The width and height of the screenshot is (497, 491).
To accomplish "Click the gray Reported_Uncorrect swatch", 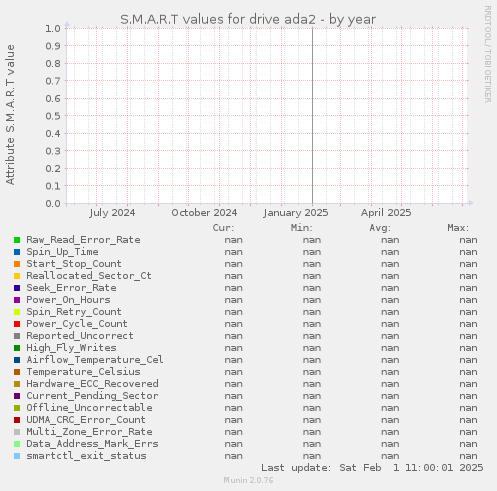I will [x=17, y=336].
